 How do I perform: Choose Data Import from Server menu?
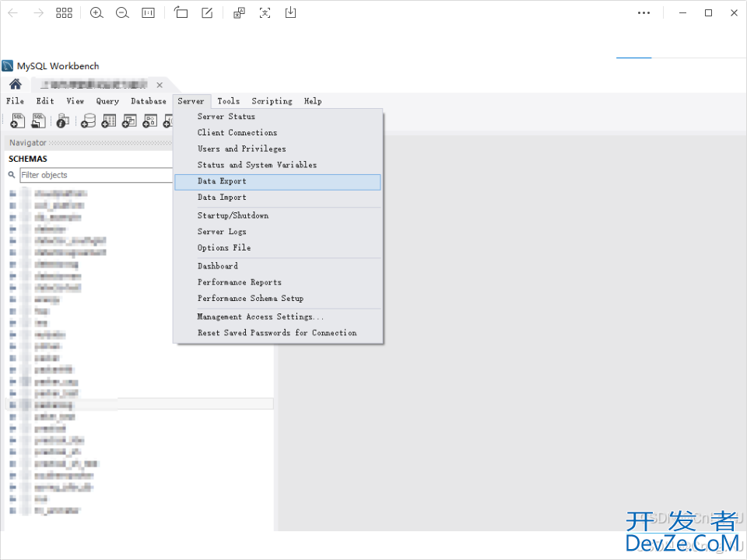[x=278, y=198]
